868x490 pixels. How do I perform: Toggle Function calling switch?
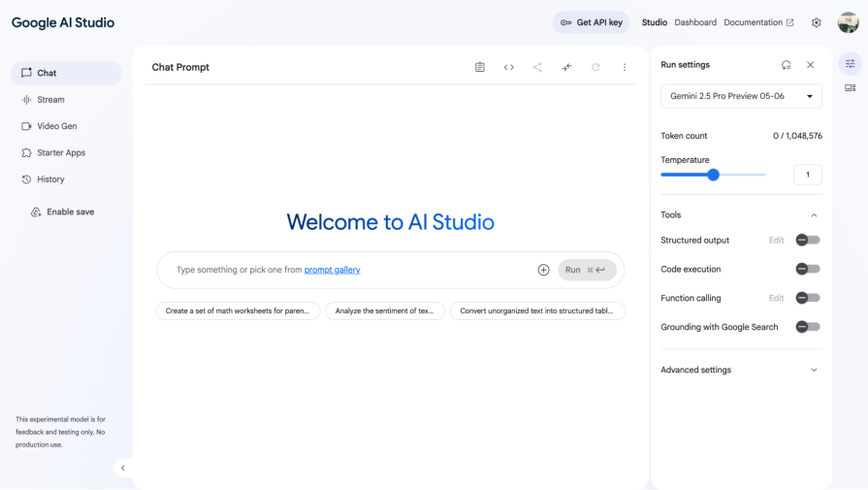coord(808,298)
